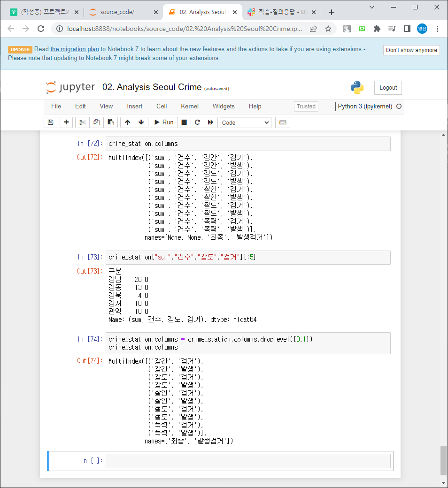The image size is (448, 488).
Task: Click the address bar URL
Action: click(185, 29)
